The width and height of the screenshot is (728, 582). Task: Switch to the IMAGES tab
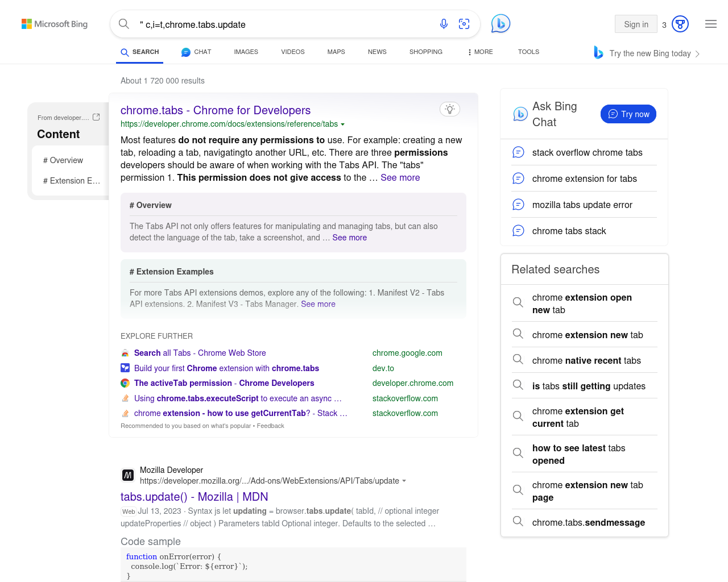(246, 52)
